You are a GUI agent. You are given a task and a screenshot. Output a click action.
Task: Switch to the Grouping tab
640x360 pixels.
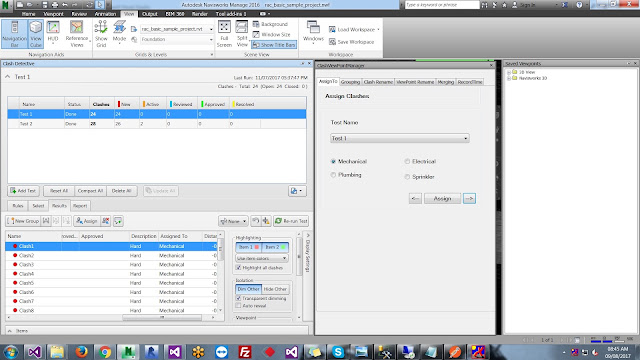tap(350, 82)
